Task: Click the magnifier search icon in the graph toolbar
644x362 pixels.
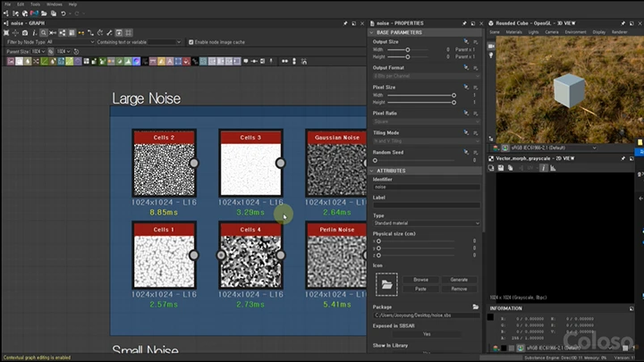Action: pyautogui.click(x=44, y=33)
